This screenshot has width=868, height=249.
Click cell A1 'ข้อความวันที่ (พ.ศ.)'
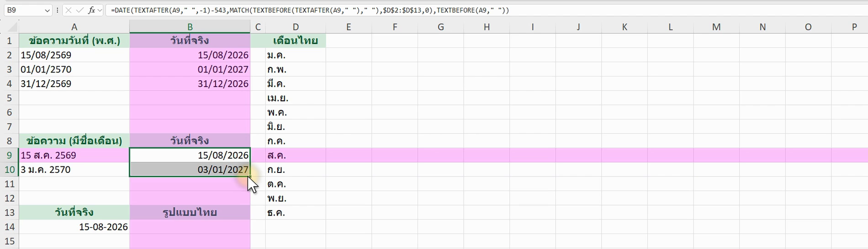point(74,41)
